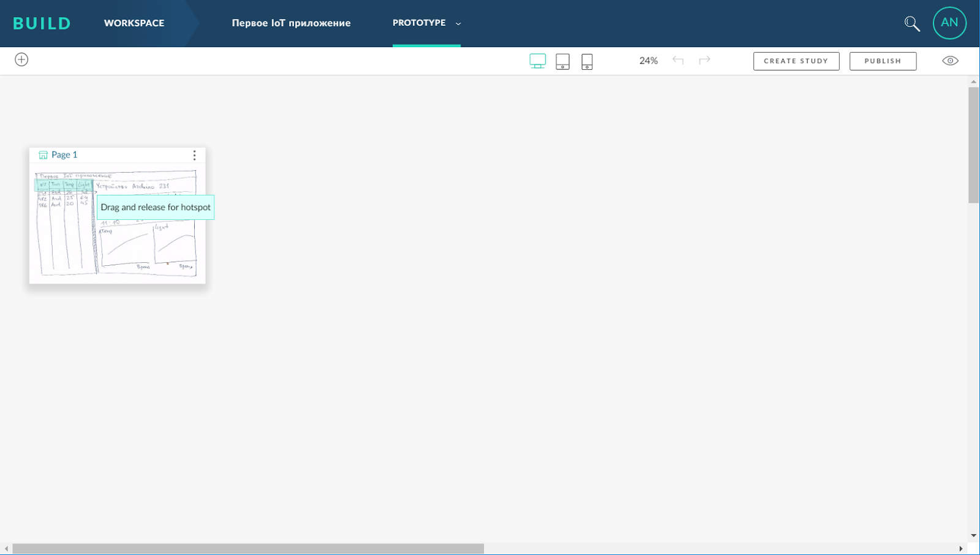Click the page icon next to Page 1

pos(42,154)
